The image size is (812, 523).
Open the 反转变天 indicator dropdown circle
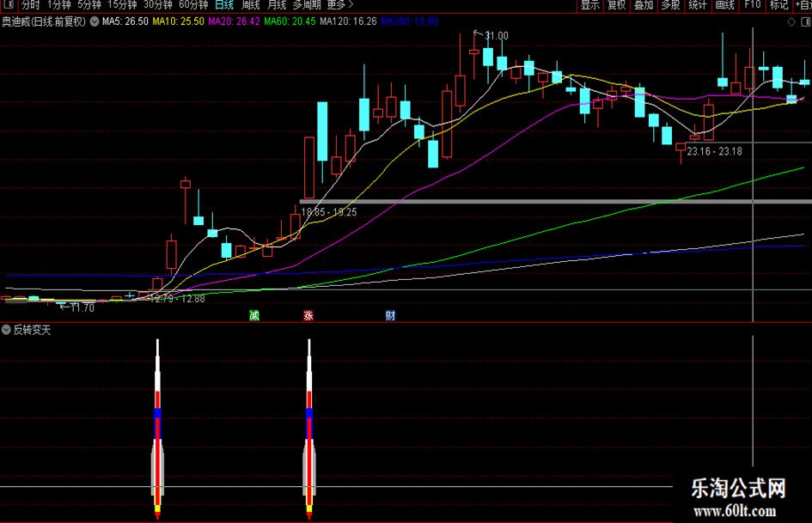(x=6, y=329)
